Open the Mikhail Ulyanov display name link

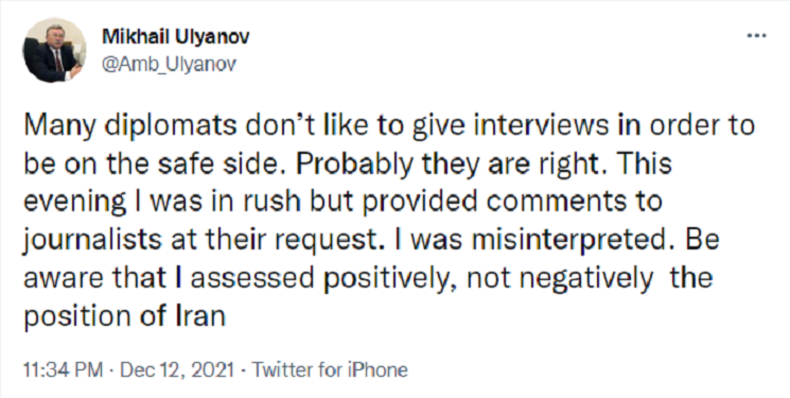[x=176, y=36]
